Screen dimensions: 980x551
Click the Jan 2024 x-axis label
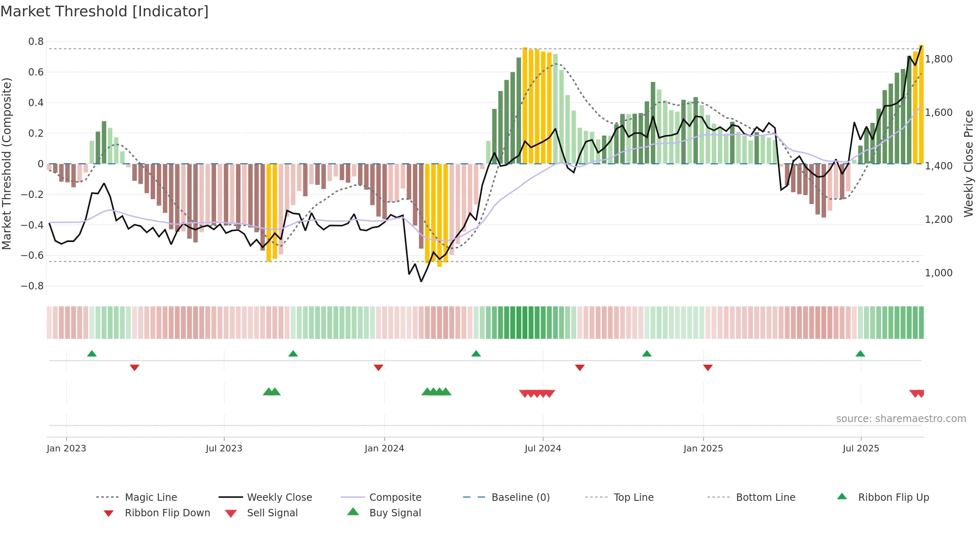coord(385,449)
